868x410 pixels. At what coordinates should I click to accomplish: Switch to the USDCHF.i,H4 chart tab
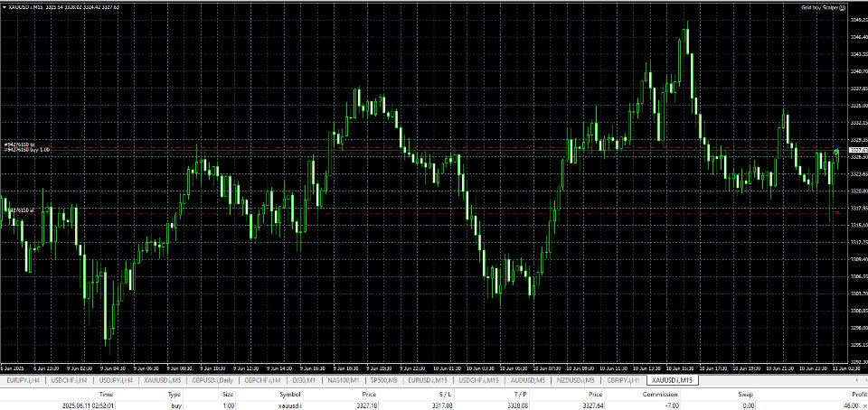pyautogui.click(x=70, y=381)
